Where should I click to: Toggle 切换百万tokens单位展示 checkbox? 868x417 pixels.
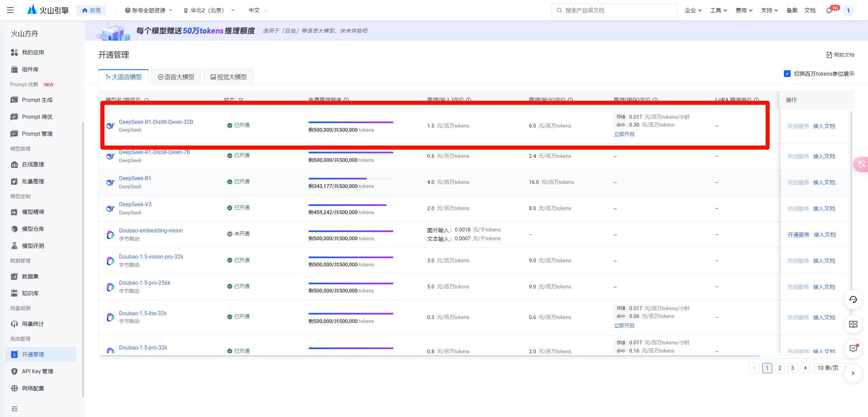(787, 74)
